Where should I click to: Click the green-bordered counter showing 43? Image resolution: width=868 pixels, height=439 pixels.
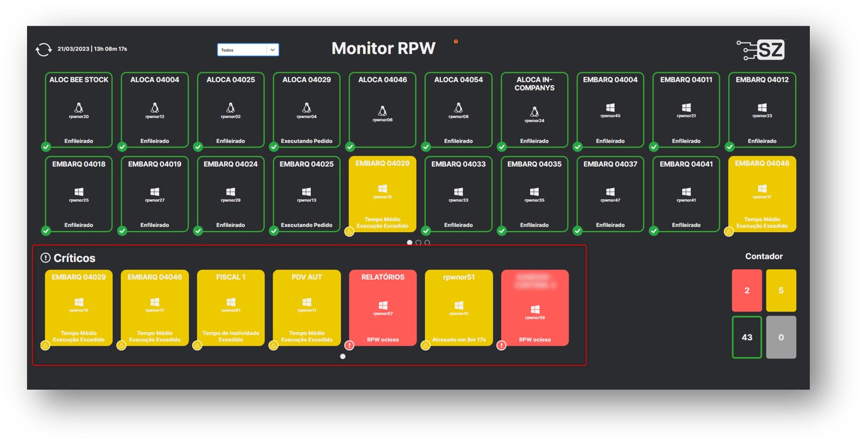[x=746, y=337]
